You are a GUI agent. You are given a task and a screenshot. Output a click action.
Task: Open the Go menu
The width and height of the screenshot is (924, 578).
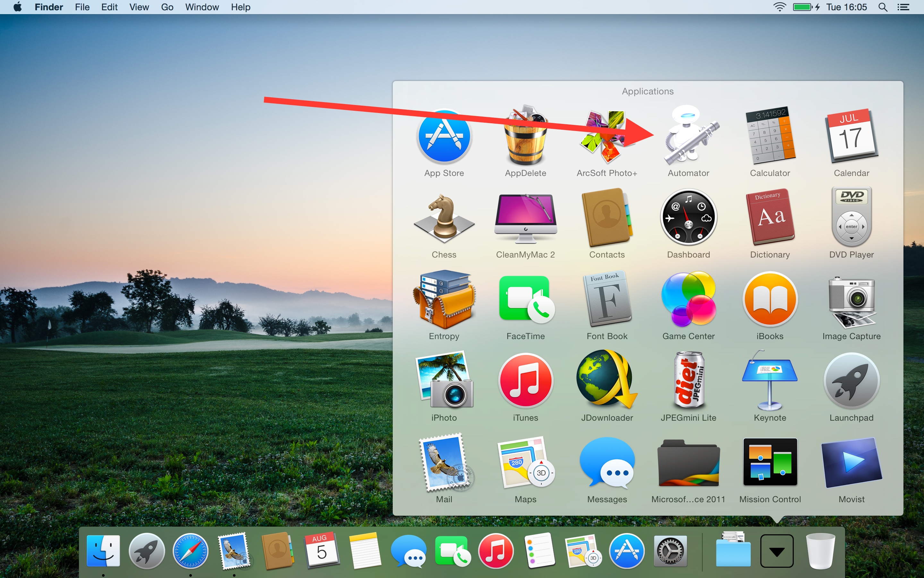pyautogui.click(x=167, y=7)
